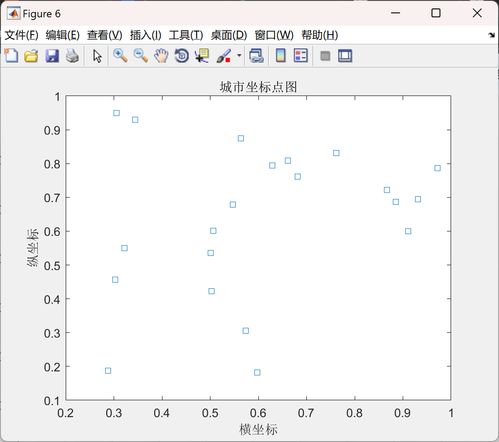Open the 工具(T) menu

click(x=186, y=35)
